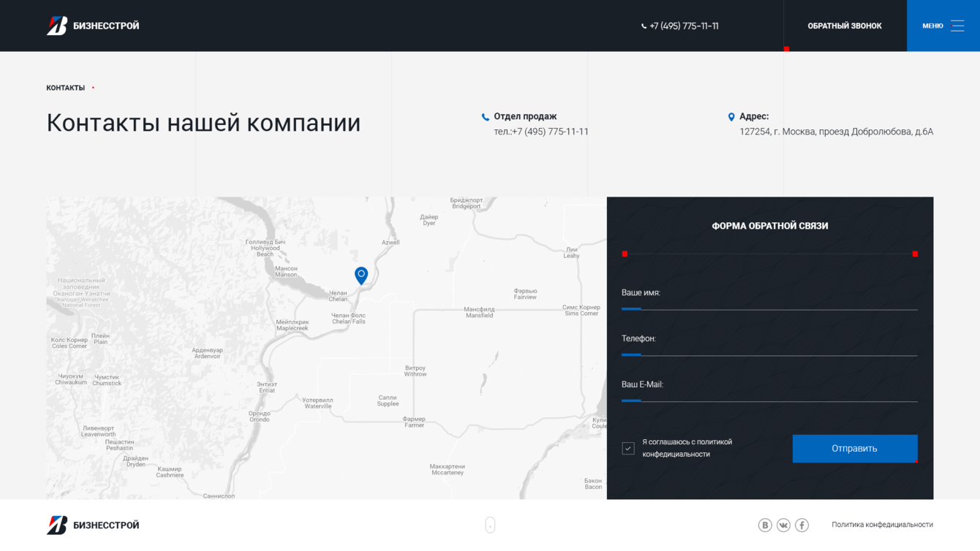Click the Мансфилд Mansfield label on the map

click(479, 312)
